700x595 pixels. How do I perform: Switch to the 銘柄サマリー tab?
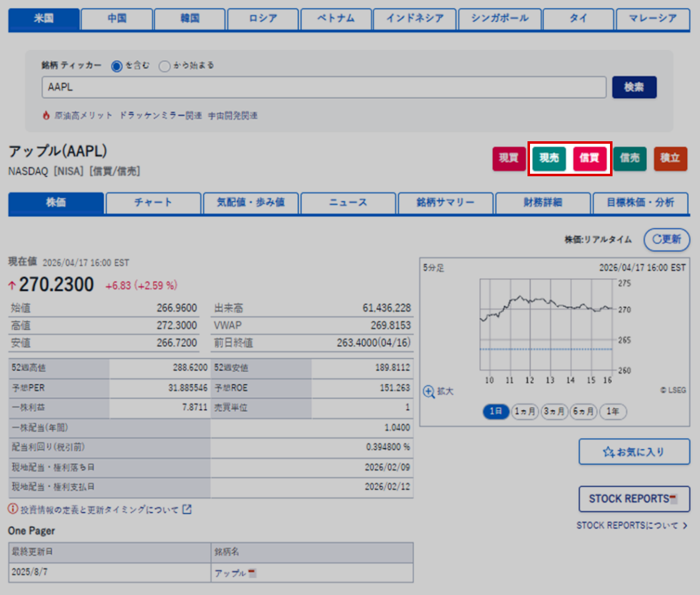(446, 203)
